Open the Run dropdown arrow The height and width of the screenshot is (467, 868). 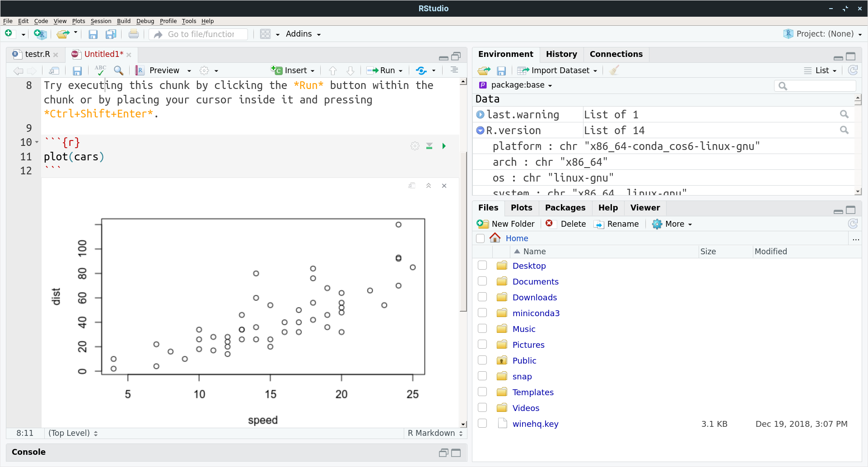tap(401, 71)
